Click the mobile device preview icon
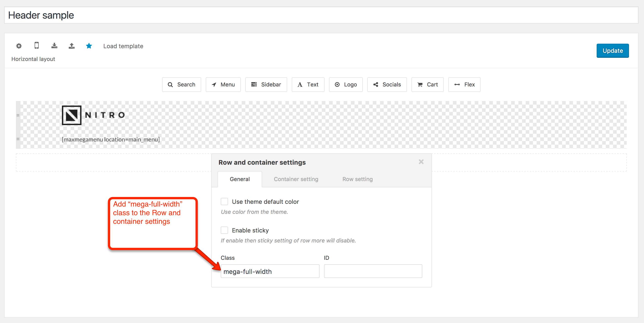Screen dimensions: 644x323 click(x=36, y=45)
